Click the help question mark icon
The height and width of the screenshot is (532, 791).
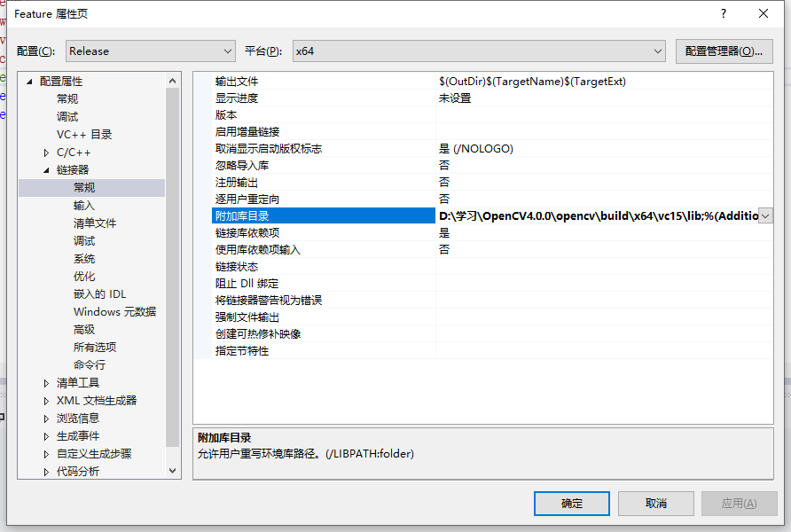[724, 13]
